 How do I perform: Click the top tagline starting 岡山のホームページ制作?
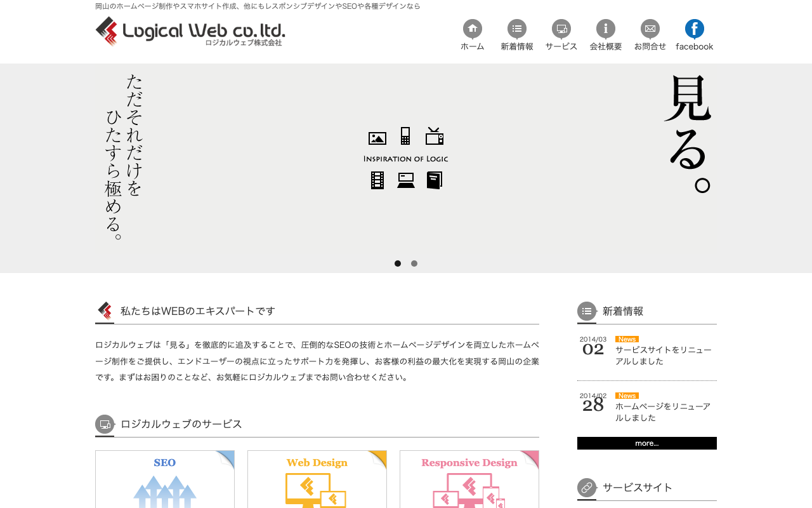[x=258, y=6]
